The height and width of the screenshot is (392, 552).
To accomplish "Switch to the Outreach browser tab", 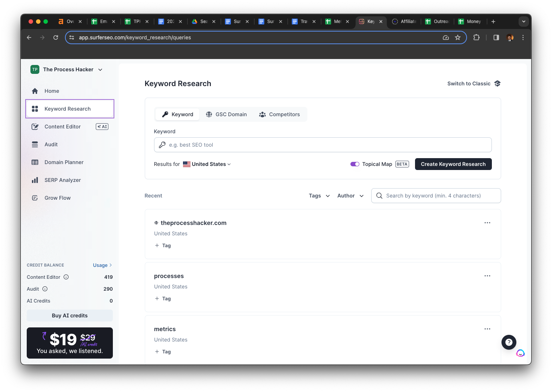I will (x=438, y=22).
